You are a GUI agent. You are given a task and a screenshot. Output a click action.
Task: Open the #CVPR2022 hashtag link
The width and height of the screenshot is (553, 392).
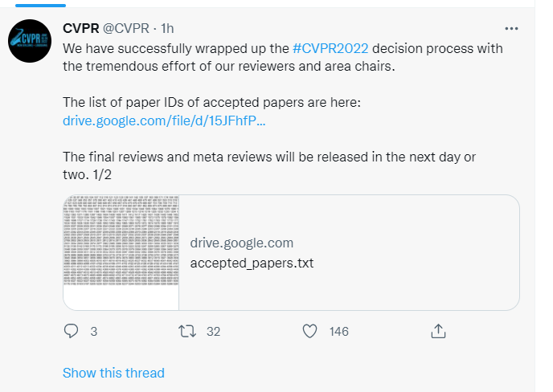click(330, 49)
